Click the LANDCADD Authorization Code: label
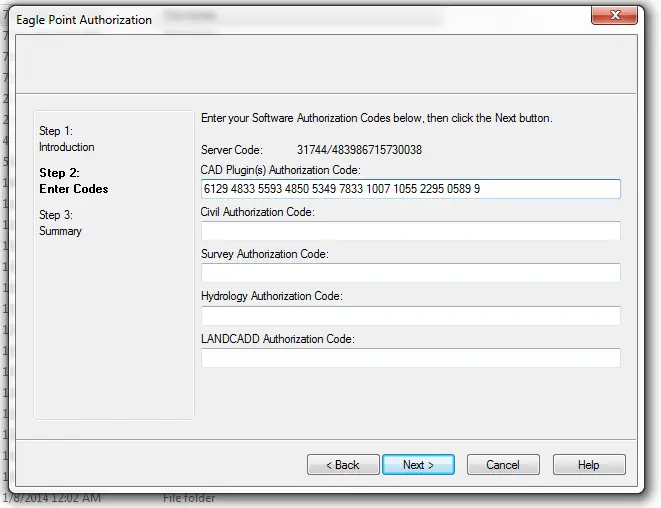661x508 pixels. (x=278, y=339)
